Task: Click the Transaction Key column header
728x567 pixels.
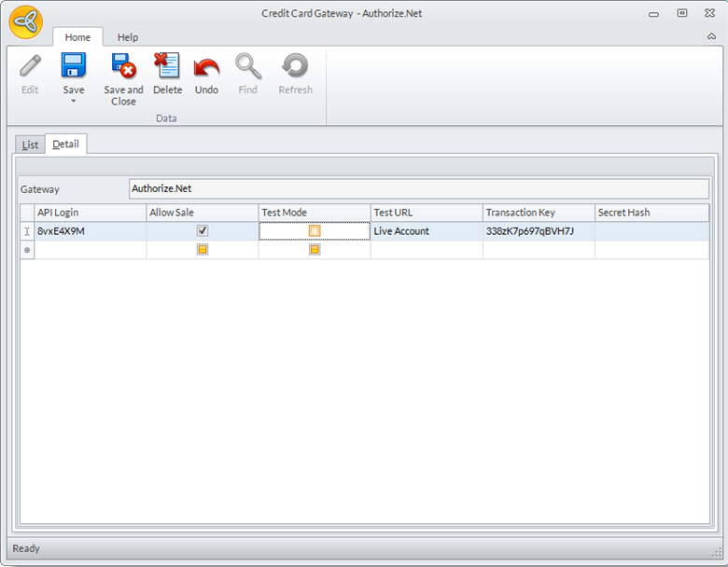Action: [538, 213]
